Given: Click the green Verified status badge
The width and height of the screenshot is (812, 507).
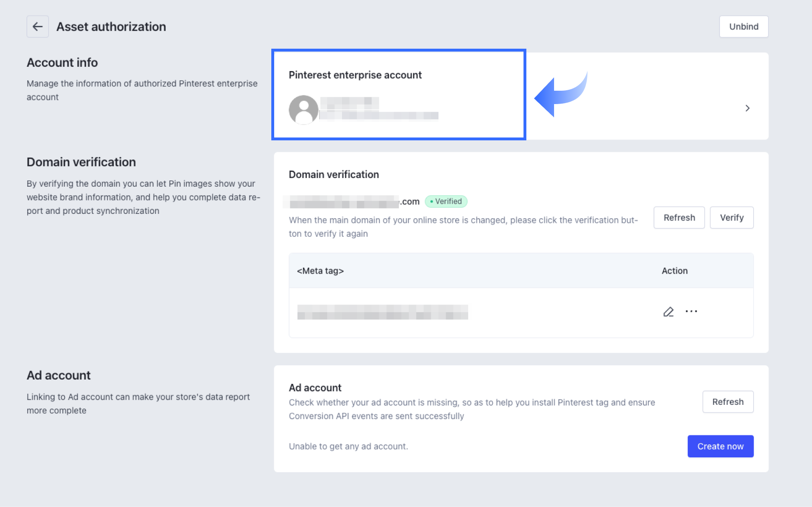Looking at the screenshot, I should pyautogui.click(x=446, y=201).
